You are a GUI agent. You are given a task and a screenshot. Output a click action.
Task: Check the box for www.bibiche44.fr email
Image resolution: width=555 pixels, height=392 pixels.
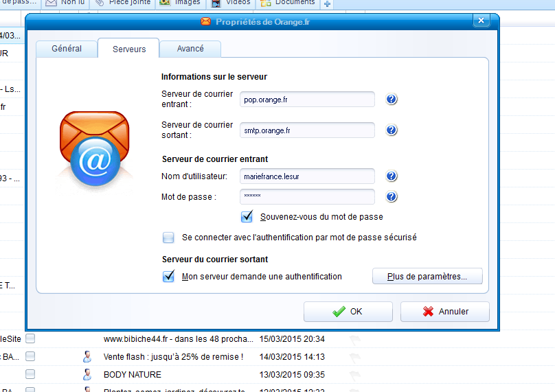point(30,338)
